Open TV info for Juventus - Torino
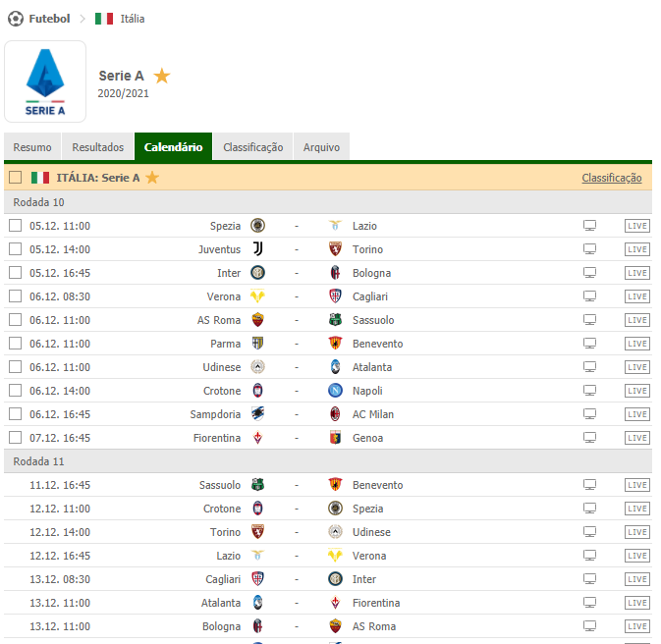Screen dimensions: 661x644 589,249
